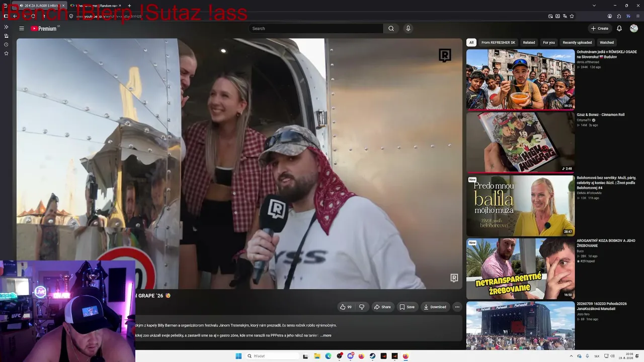Switch to the Random name browser tab

click(96, 6)
